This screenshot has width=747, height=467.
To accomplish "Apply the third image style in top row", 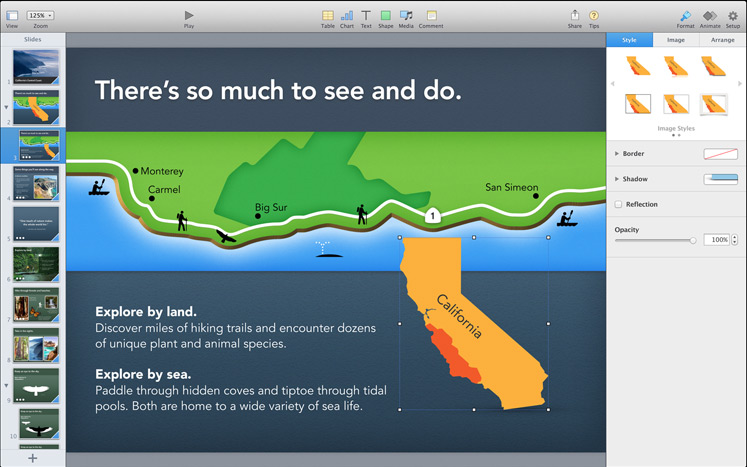I will (x=714, y=66).
